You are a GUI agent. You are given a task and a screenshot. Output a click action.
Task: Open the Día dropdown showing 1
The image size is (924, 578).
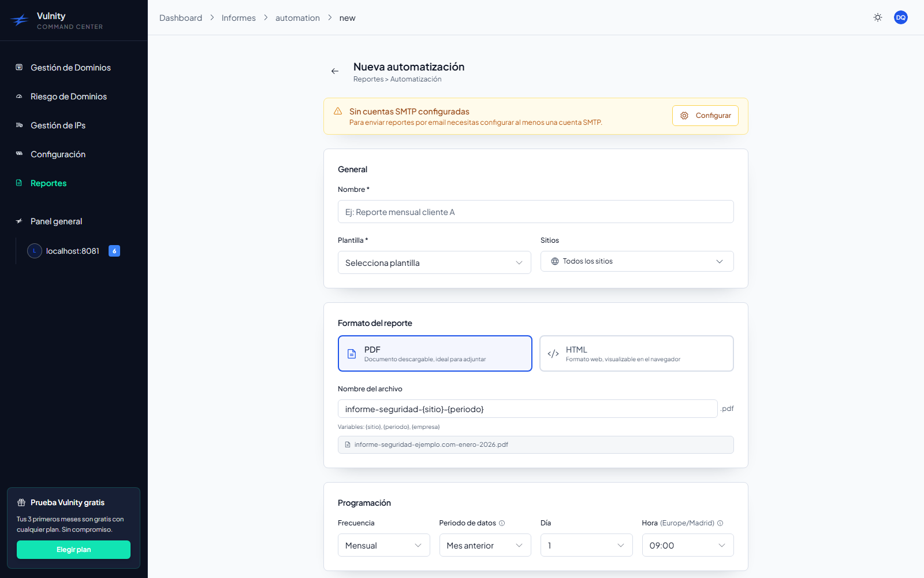[586, 545]
